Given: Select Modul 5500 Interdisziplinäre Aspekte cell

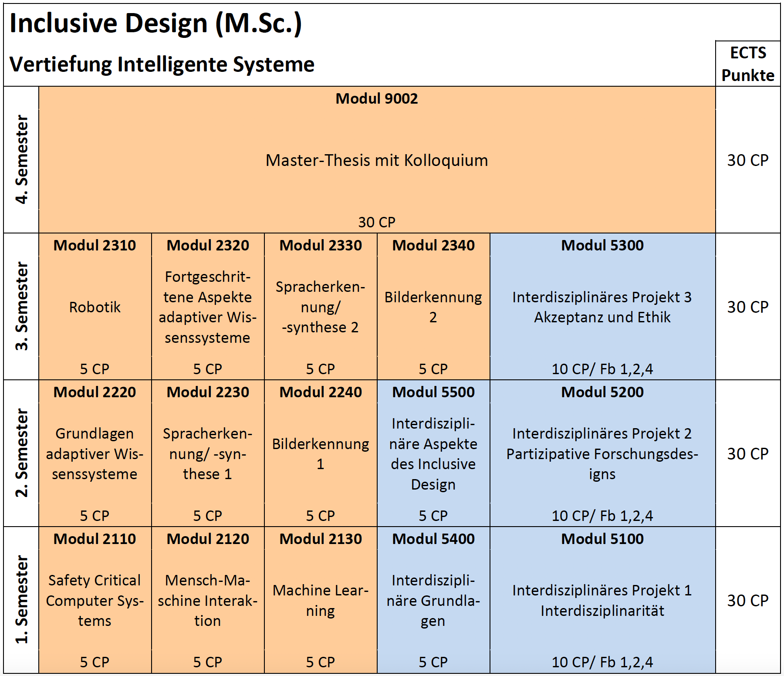Looking at the screenshot, I should [433, 453].
